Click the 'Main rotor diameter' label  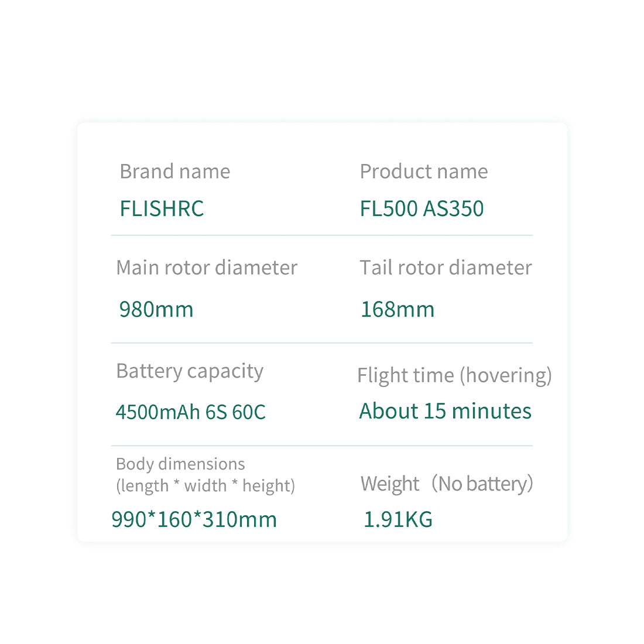click(x=207, y=268)
